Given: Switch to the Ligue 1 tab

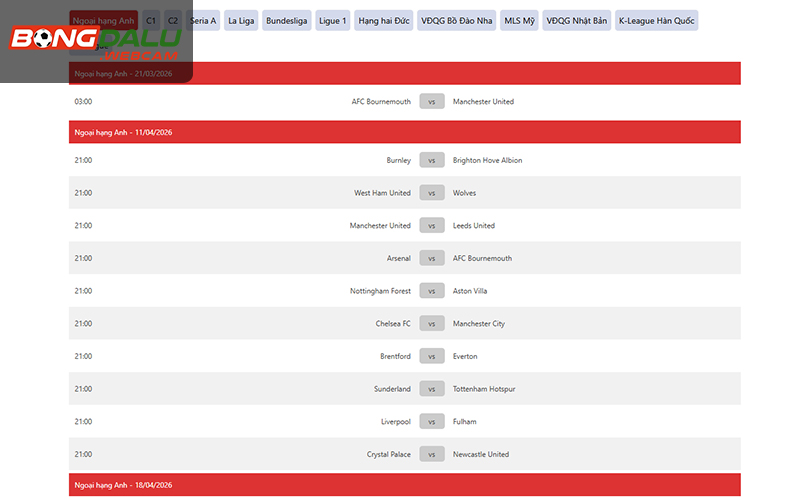Looking at the screenshot, I should 332,20.
